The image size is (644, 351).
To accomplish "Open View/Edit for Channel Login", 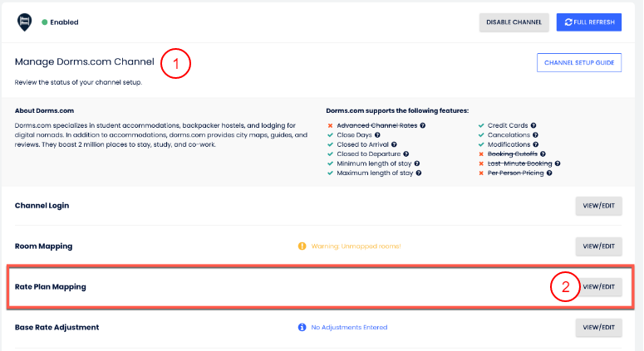I will tap(598, 206).
